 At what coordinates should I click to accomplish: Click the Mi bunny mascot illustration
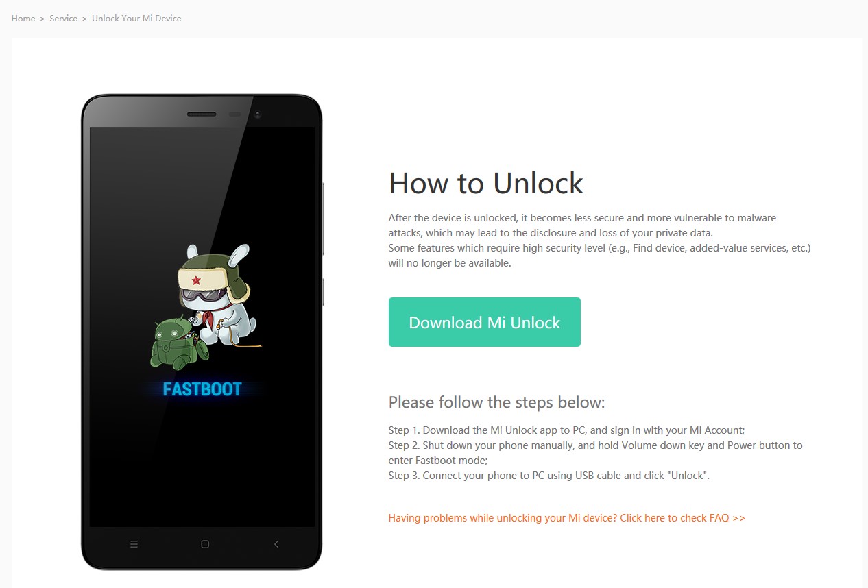click(x=218, y=295)
